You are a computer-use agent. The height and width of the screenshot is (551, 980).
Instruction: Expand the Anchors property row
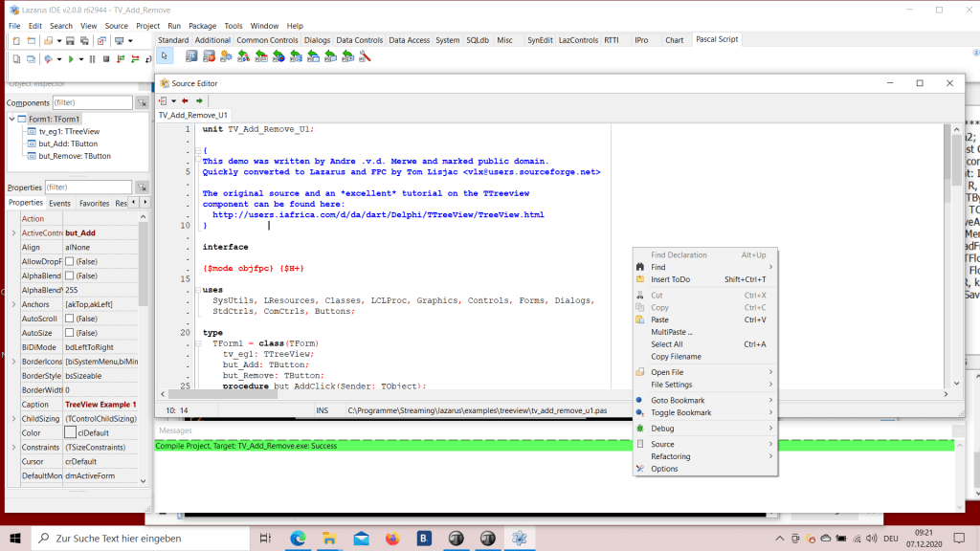(12, 304)
